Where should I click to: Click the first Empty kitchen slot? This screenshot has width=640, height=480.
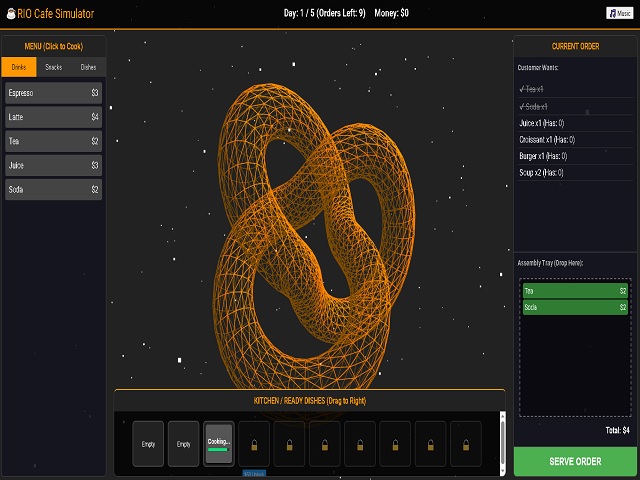(x=149, y=443)
